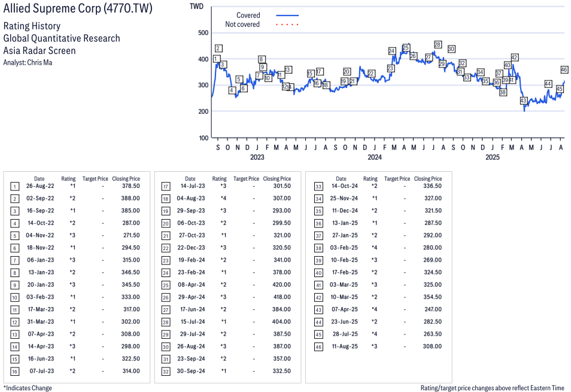
Task: Click chart marker 43 near the price low
Action: tap(523, 101)
